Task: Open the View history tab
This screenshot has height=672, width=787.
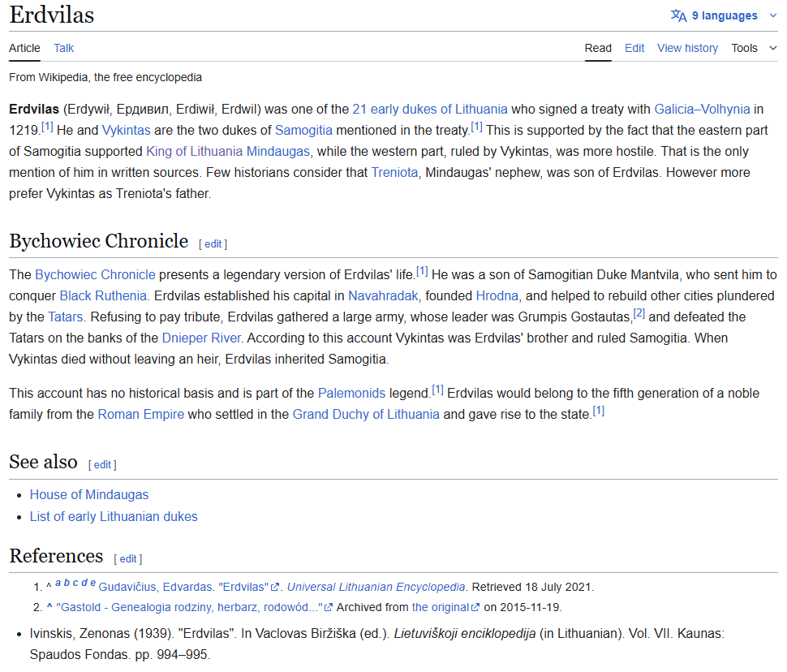Action: pos(687,48)
